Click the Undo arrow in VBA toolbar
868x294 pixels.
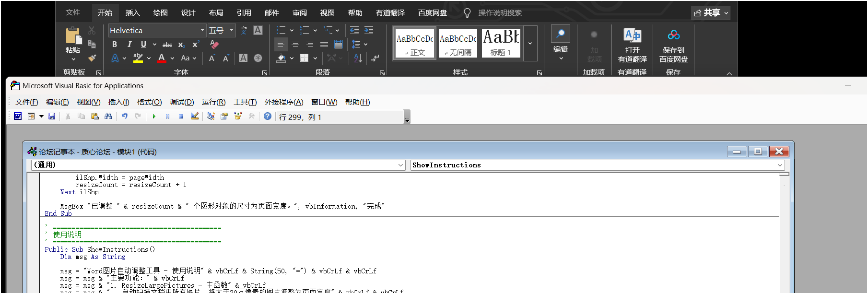click(125, 117)
